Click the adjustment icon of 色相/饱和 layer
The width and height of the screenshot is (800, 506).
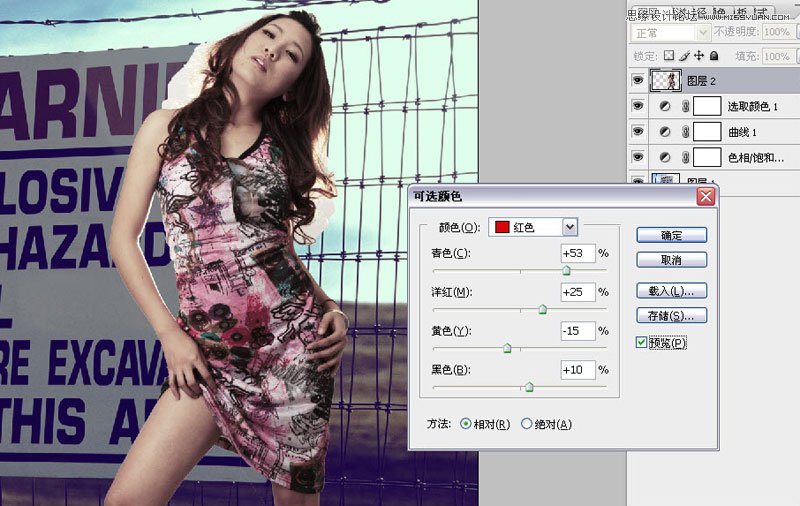665,157
